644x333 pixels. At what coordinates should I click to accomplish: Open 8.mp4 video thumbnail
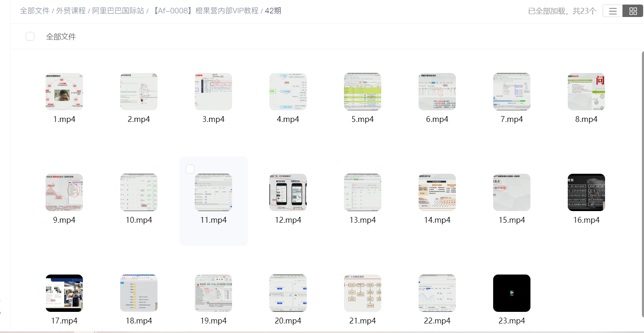tap(586, 92)
